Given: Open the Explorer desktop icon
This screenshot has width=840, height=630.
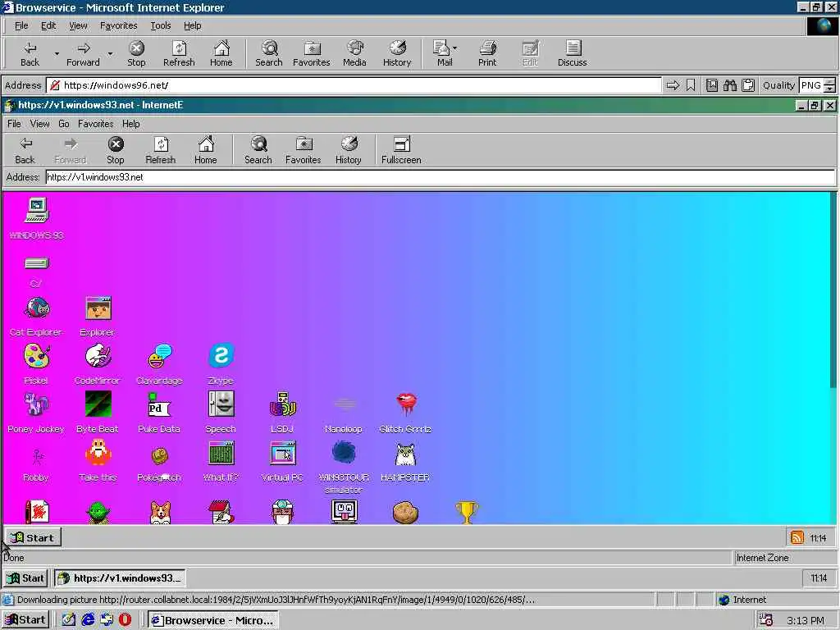Looking at the screenshot, I should coord(98,308).
